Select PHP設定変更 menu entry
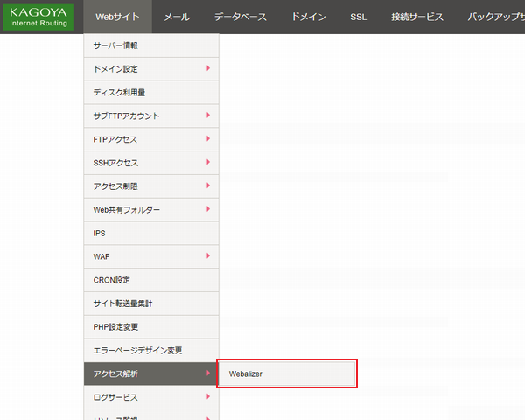The height and width of the screenshot is (420, 525). [x=151, y=327]
